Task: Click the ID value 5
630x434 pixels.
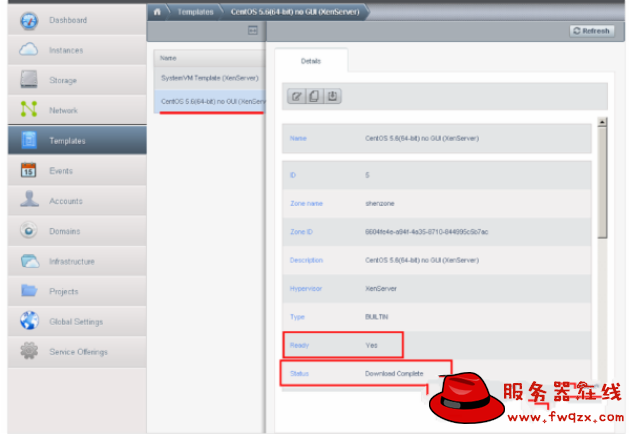Action: (367, 175)
